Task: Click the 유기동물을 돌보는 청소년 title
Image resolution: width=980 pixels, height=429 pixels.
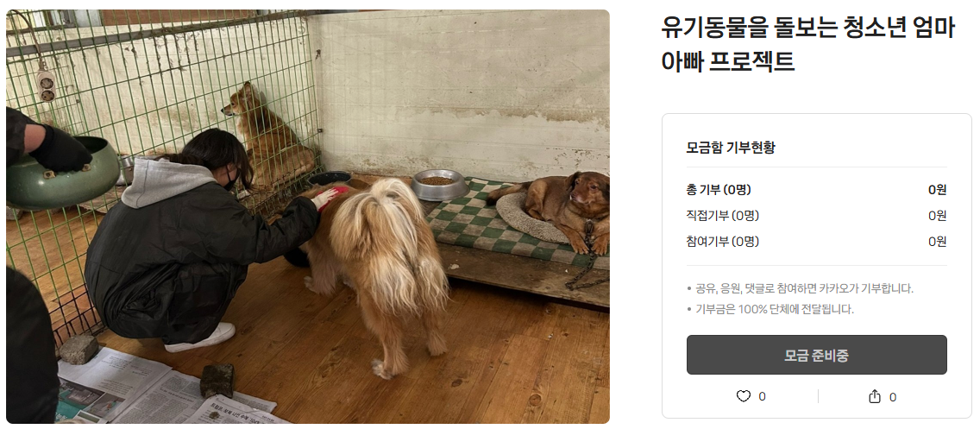Action: click(807, 44)
